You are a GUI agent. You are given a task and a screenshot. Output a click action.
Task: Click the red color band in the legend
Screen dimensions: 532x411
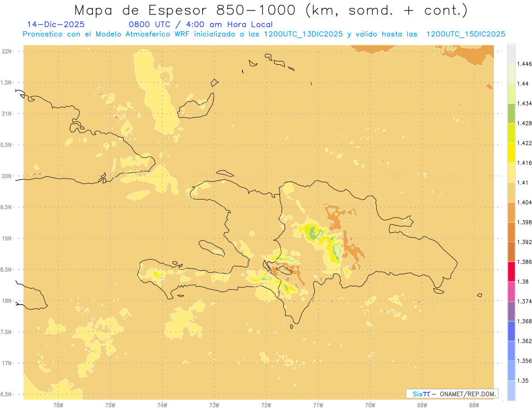(x=511, y=272)
